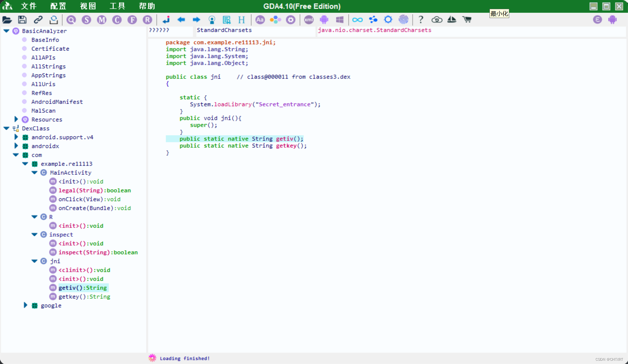This screenshot has height=364, width=628.
Task: Select getkey():String method in tree
Action: [84, 296]
